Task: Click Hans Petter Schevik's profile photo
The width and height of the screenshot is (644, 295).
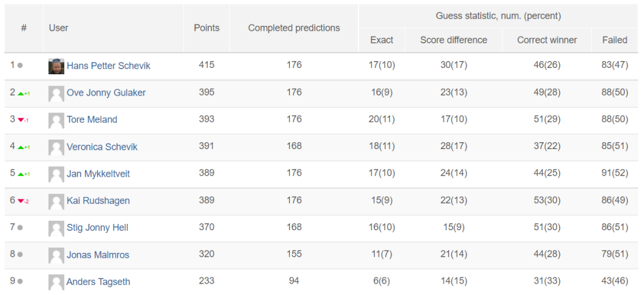Action: tap(56, 66)
